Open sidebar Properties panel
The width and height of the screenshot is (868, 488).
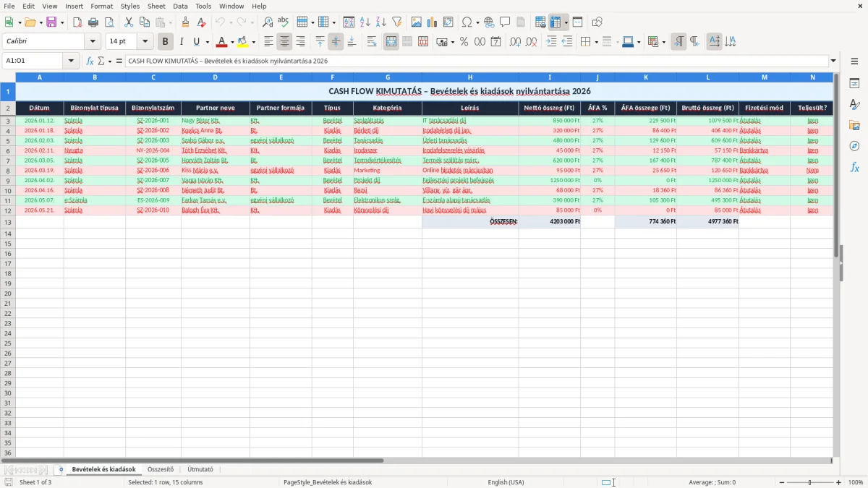(x=854, y=84)
